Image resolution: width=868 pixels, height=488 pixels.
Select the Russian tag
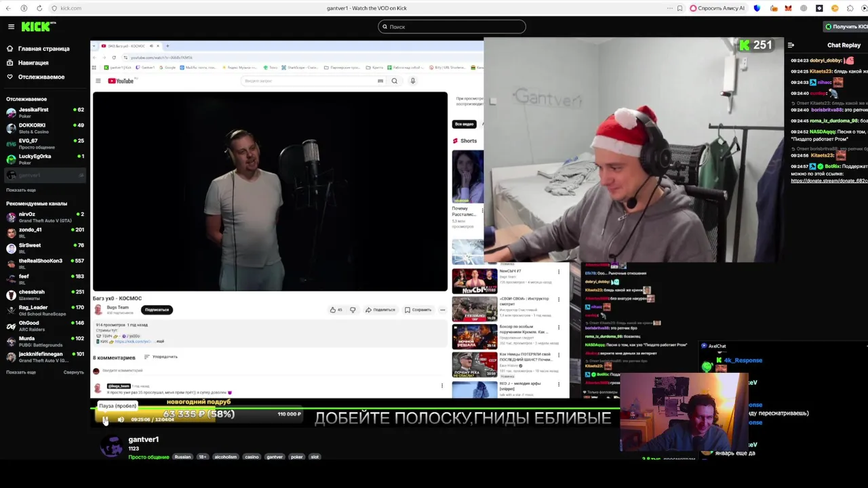[x=182, y=457]
